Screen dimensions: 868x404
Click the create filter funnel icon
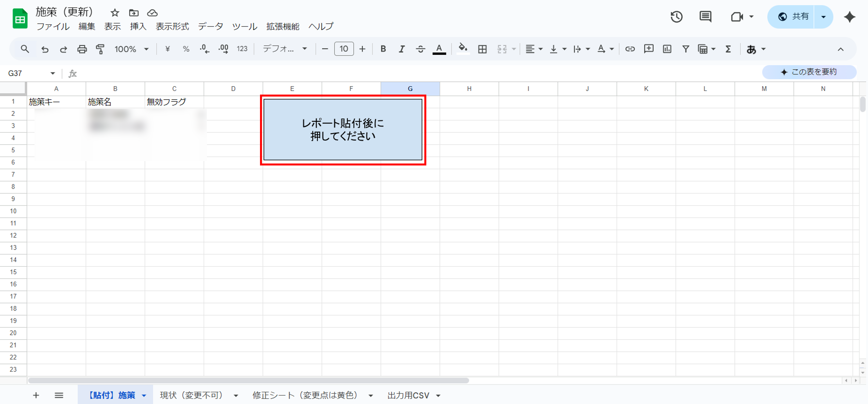pos(685,49)
